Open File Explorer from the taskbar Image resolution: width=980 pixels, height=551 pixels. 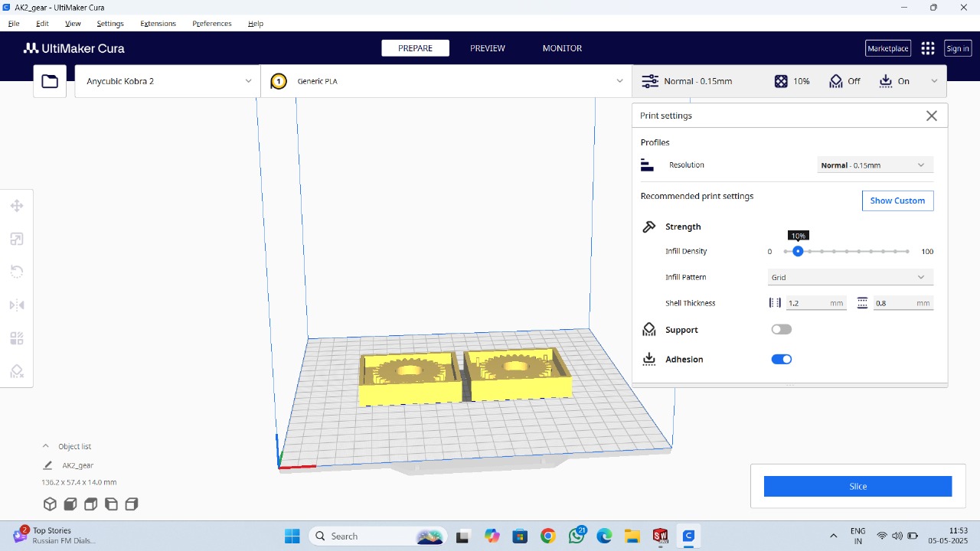632,536
